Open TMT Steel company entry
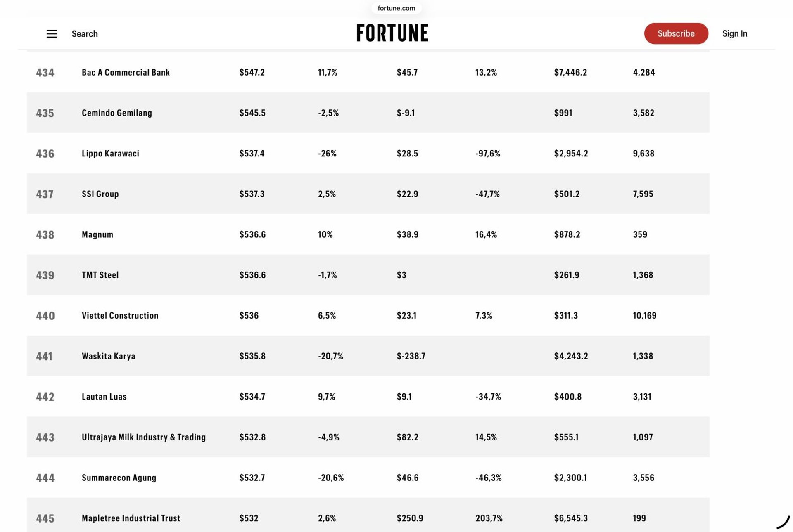This screenshot has width=793, height=532. [100, 275]
